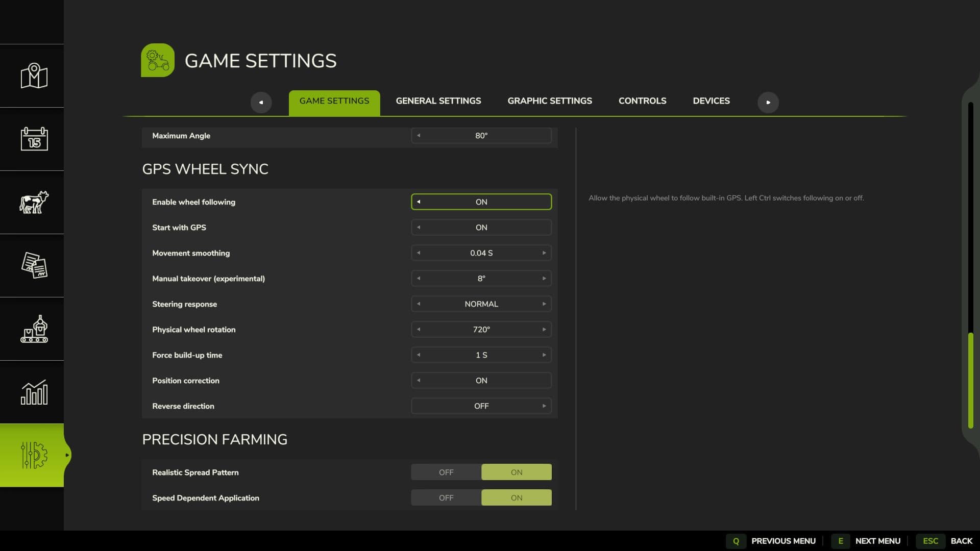This screenshot has width=980, height=551.
Task: Click the Force build-up time 1 S value
Action: tap(481, 355)
